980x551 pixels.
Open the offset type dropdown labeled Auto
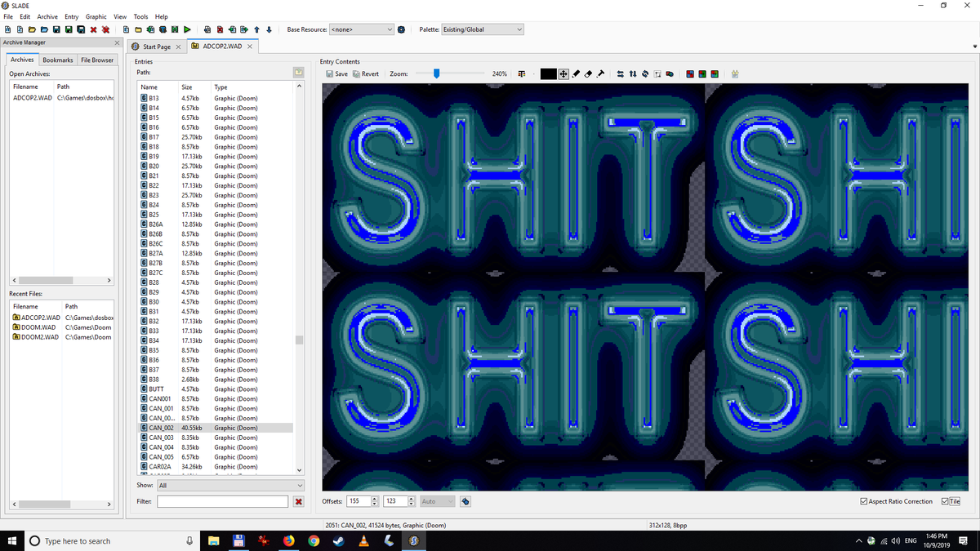click(x=439, y=501)
